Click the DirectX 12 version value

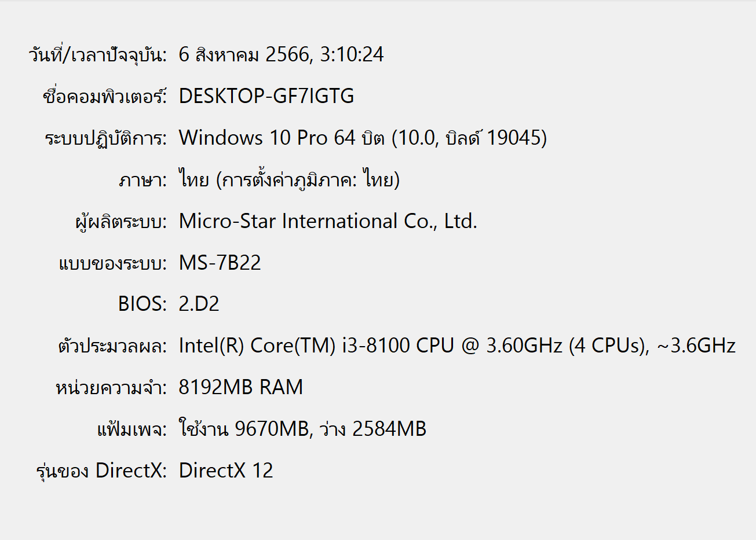225,471
